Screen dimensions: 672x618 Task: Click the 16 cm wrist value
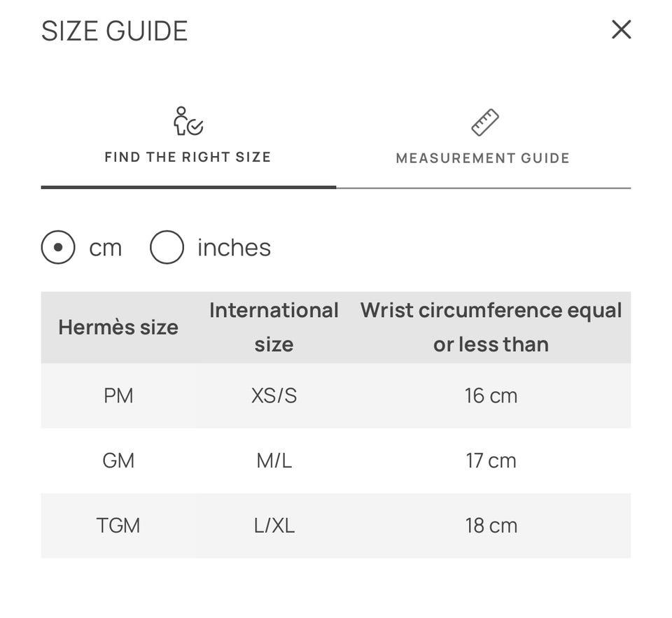click(491, 395)
